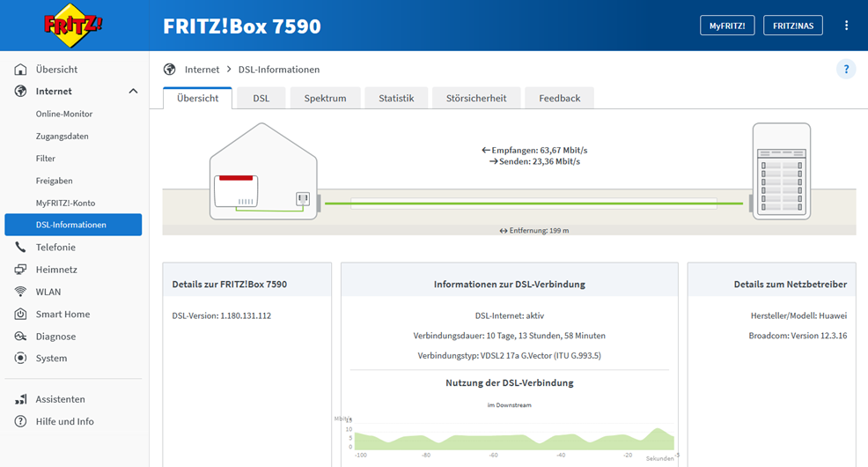The width and height of the screenshot is (868, 467).
Task: Open help via the question mark icon
Action: [x=846, y=70]
